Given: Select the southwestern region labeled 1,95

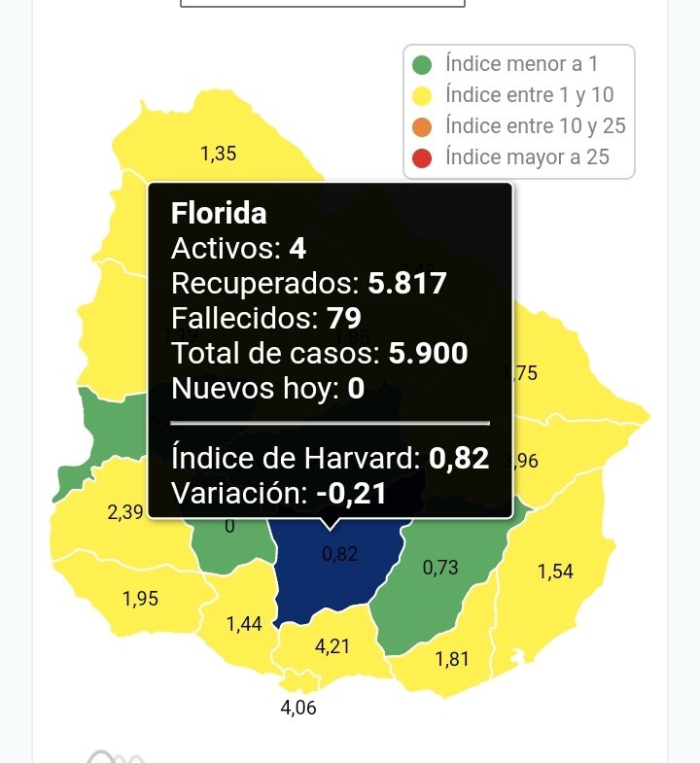Looking at the screenshot, I should 140,599.
